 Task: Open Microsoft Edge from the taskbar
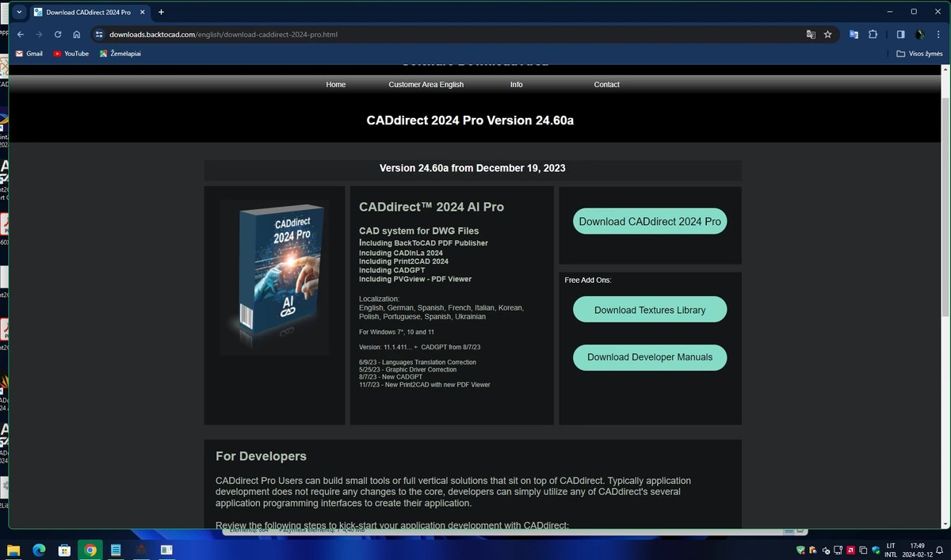click(39, 550)
